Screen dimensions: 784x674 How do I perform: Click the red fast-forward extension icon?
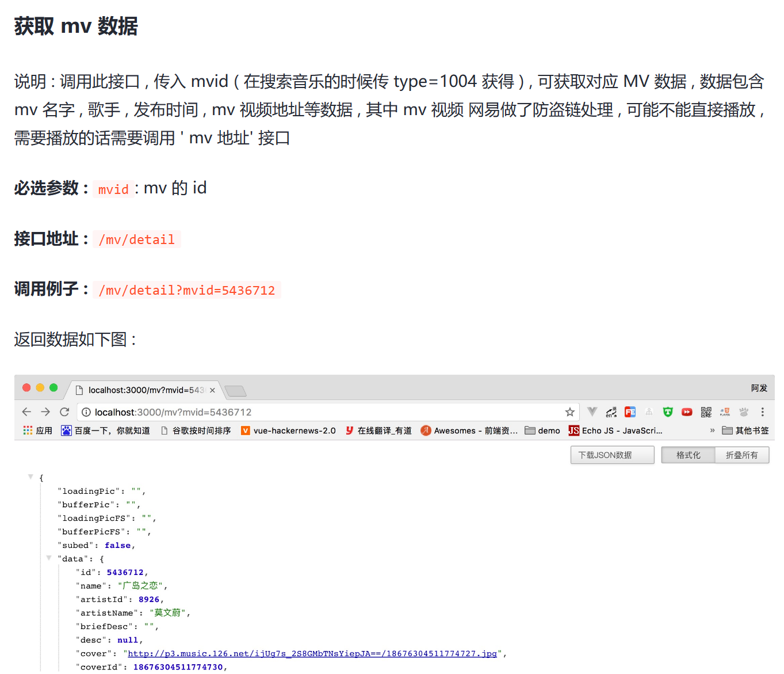pos(686,412)
